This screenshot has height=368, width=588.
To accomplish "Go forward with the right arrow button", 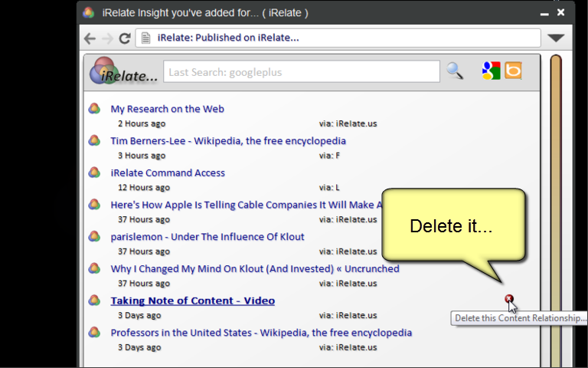I will [107, 38].
